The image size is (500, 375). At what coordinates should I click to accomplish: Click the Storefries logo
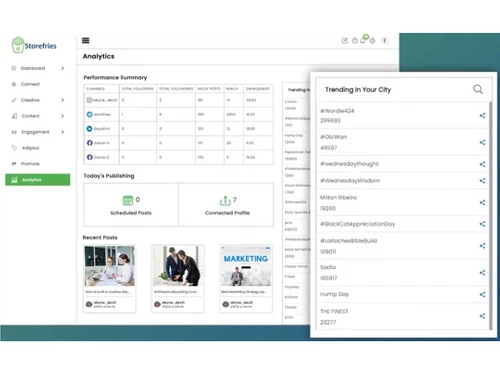point(34,45)
